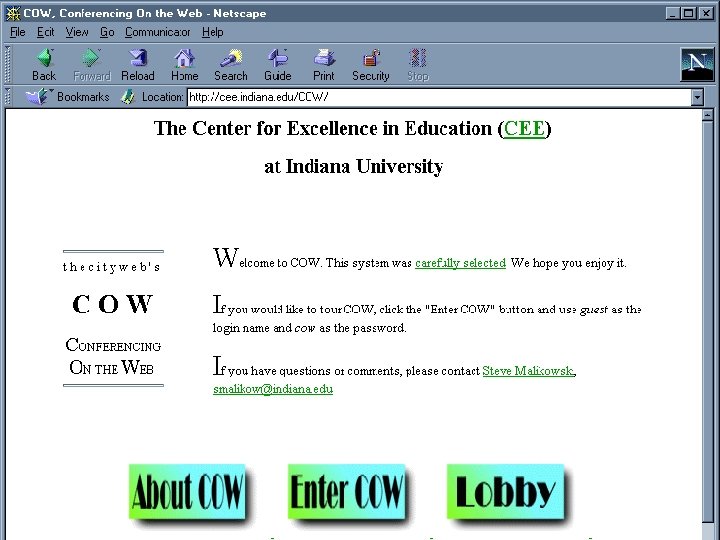Collapse the navigation toolbar grip handle
This screenshot has width=720, height=540.
point(8,64)
